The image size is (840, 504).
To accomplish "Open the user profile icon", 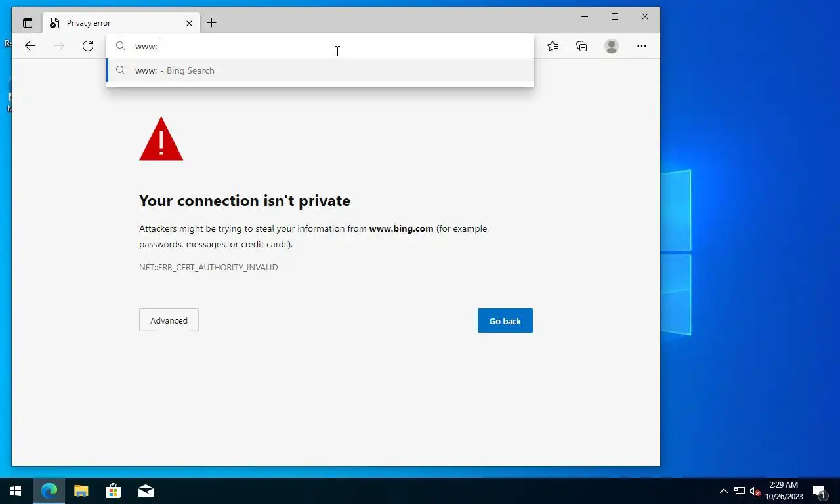I will point(612,46).
